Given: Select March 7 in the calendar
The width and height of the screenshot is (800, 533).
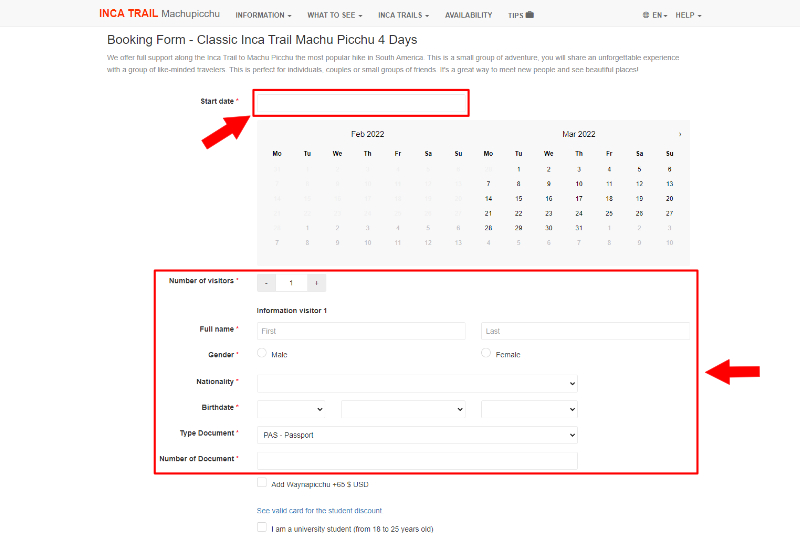Looking at the screenshot, I should 488,184.
